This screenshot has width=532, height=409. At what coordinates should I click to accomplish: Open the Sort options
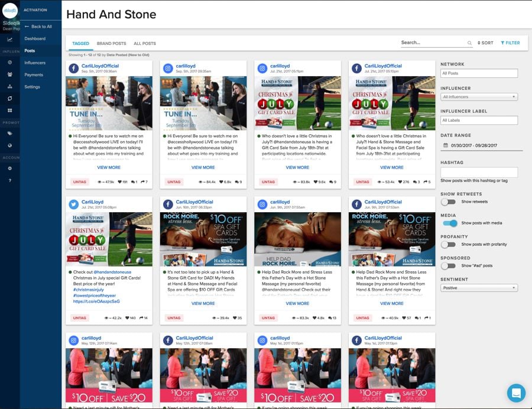coord(485,43)
